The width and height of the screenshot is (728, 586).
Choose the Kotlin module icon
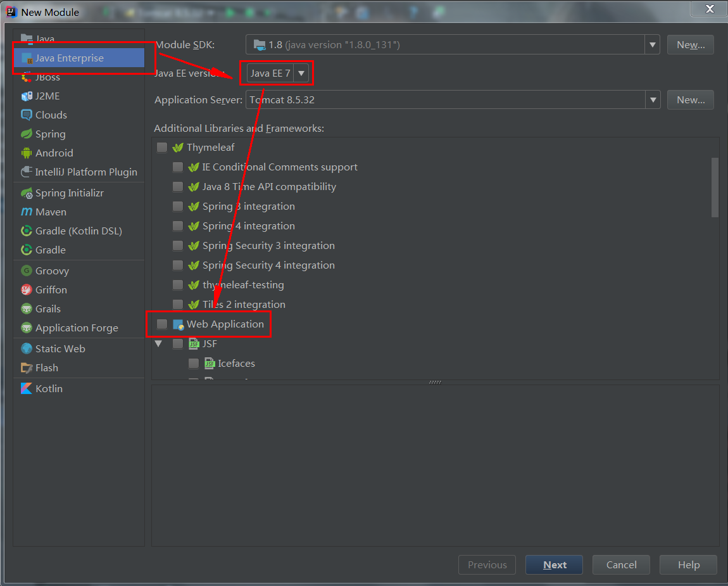click(x=27, y=388)
